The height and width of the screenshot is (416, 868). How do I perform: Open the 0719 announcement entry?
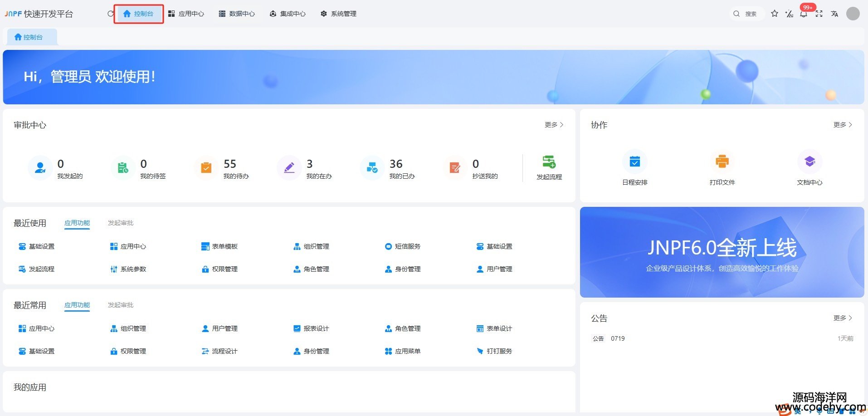(x=722, y=338)
